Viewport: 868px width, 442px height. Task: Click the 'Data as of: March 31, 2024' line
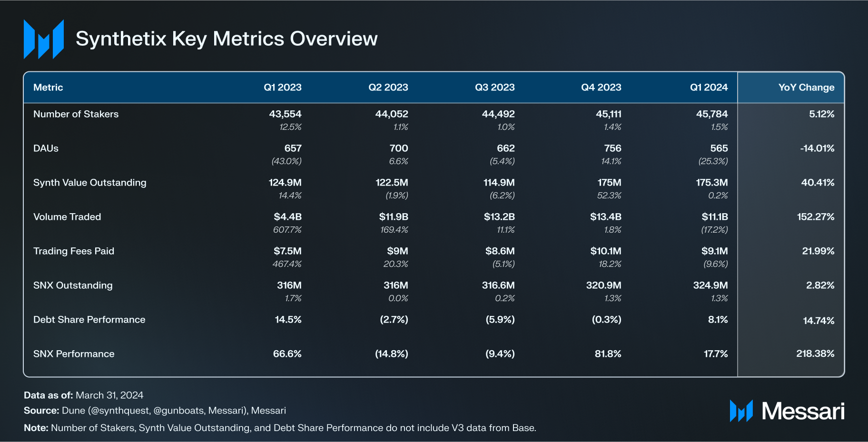(x=84, y=395)
